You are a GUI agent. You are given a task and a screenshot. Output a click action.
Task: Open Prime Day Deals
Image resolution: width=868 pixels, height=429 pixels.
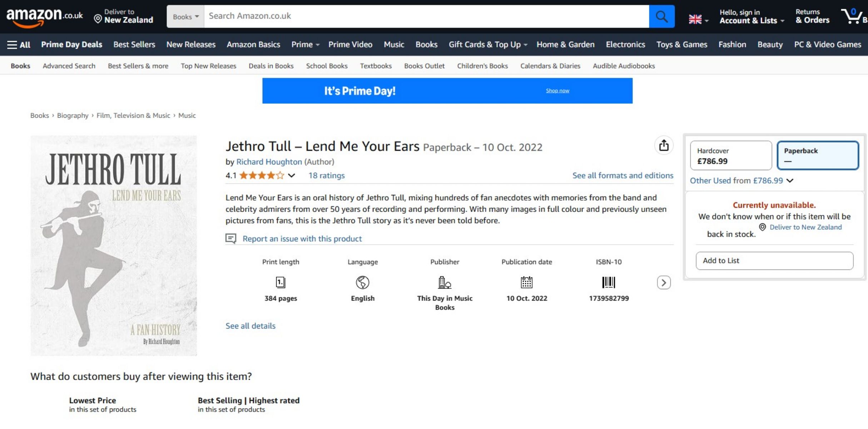(71, 45)
